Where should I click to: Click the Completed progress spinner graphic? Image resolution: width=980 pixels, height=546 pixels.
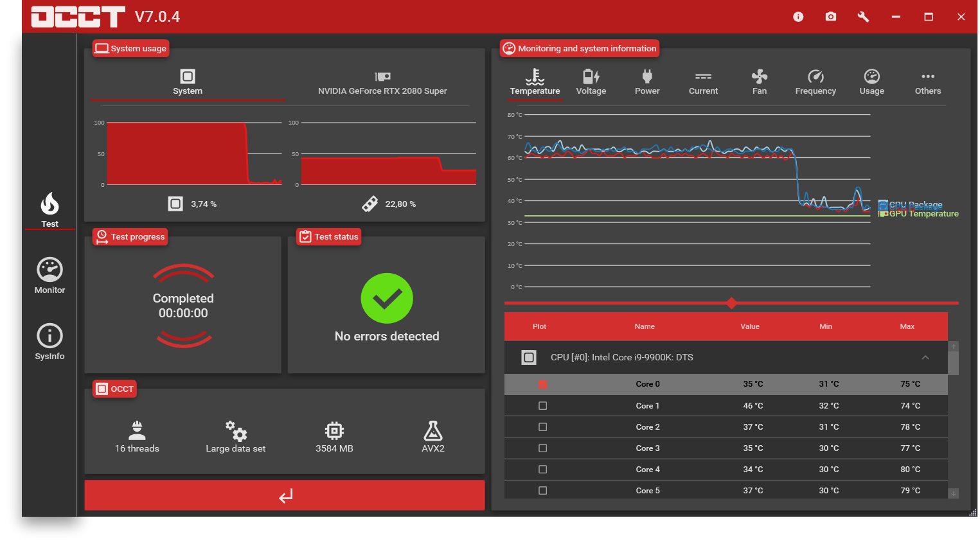183,306
